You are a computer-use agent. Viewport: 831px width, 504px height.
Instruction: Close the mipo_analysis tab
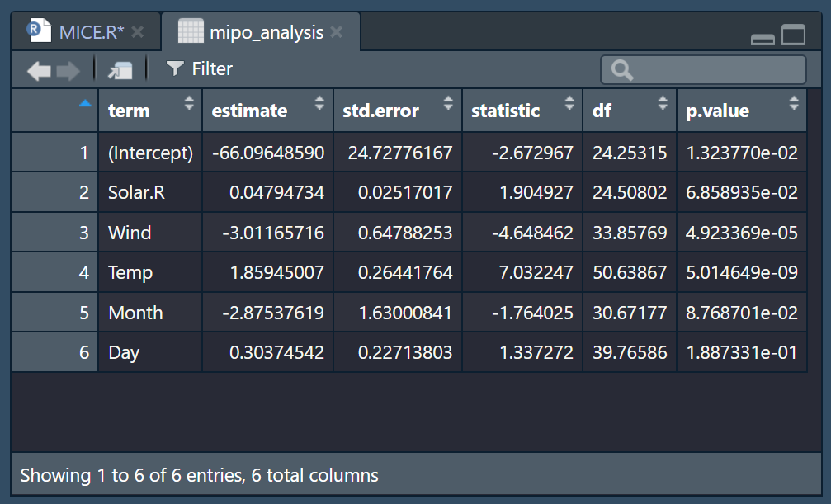click(337, 32)
